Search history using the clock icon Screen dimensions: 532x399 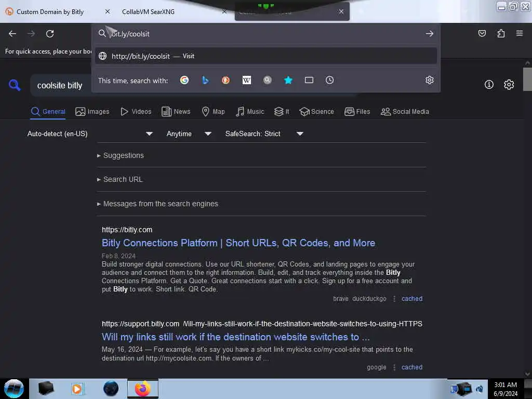330,80
